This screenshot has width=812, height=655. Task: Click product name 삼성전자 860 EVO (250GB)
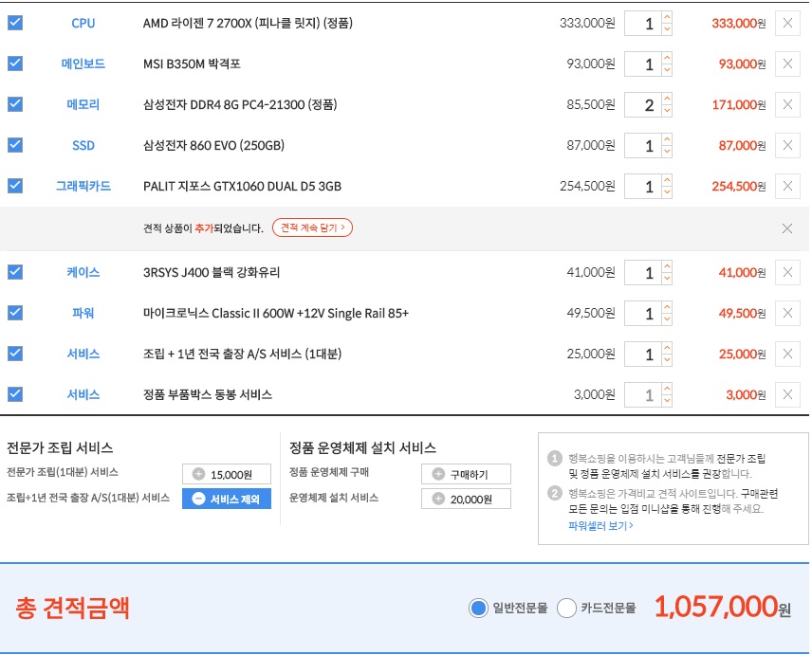click(x=213, y=145)
